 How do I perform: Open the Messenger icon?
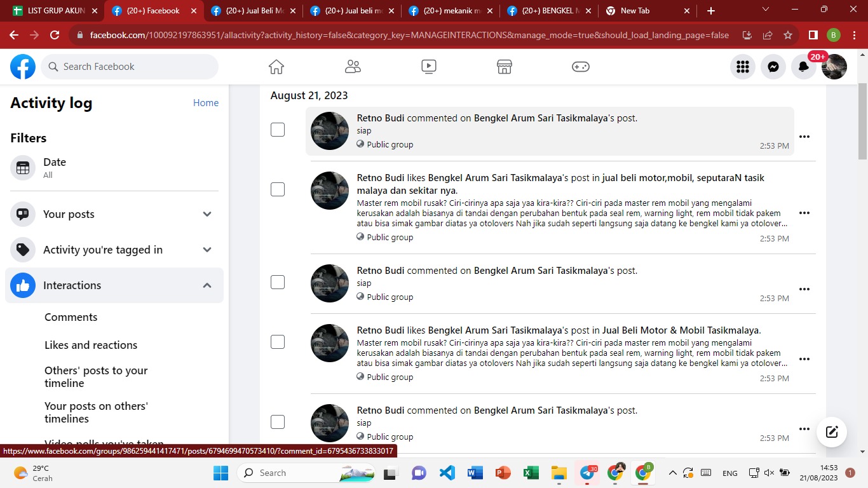(773, 67)
